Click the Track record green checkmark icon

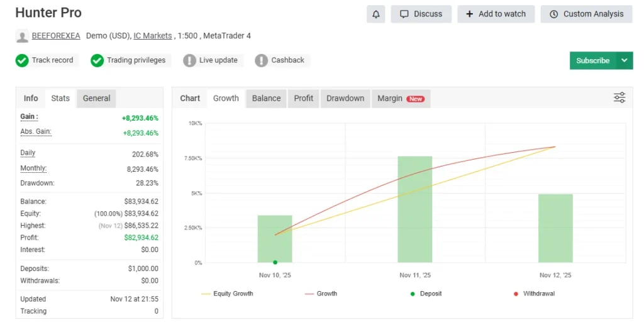(x=22, y=60)
